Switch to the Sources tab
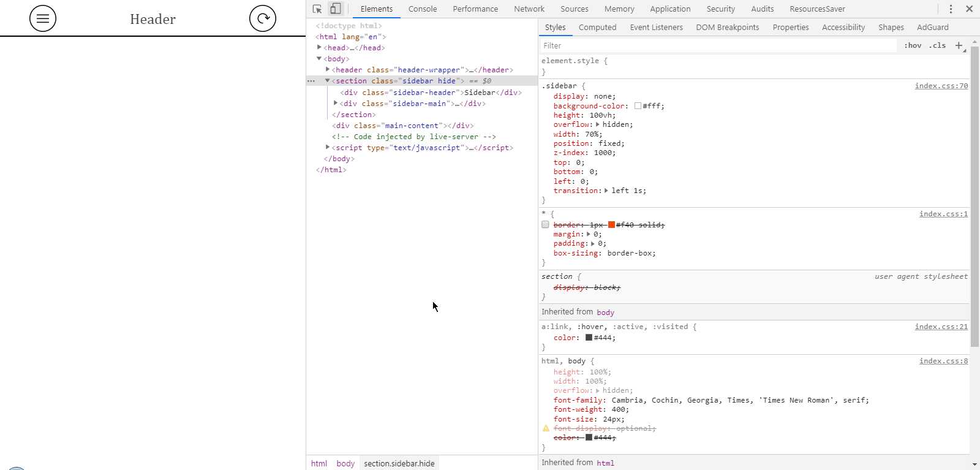980x470 pixels. (x=575, y=9)
